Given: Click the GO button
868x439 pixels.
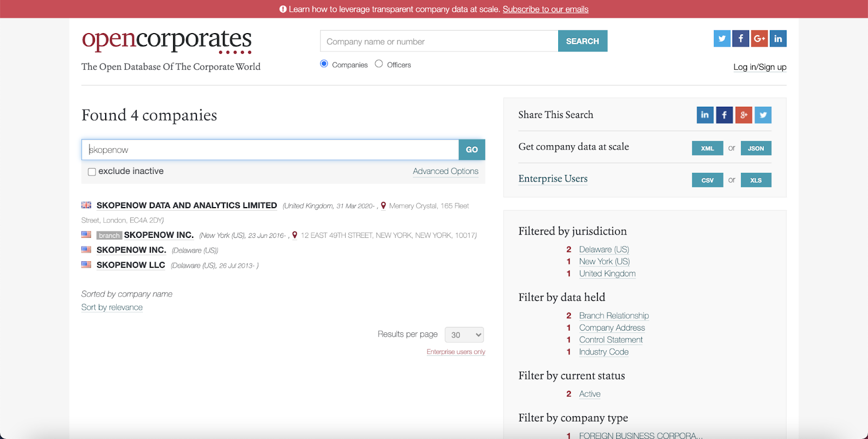Looking at the screenshot, I should [472, 150].
